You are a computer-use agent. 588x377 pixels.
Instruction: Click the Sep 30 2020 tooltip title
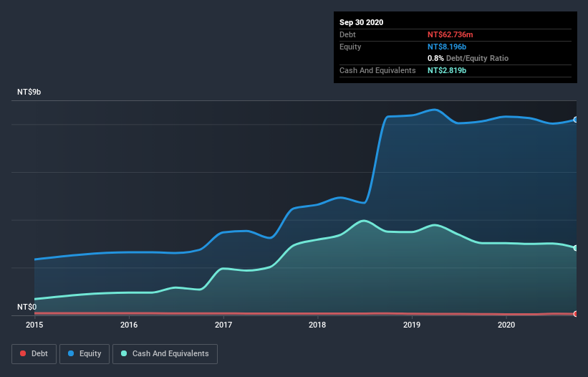[x=362, y=22]
